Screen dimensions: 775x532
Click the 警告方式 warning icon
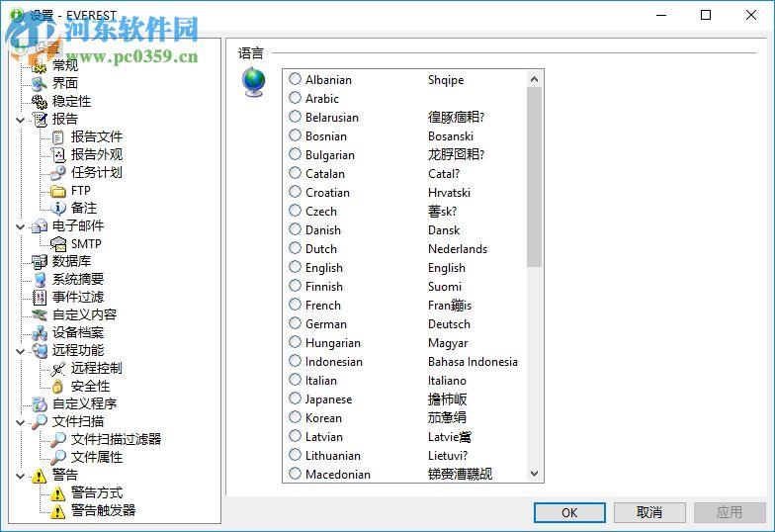tap(57, 493)
